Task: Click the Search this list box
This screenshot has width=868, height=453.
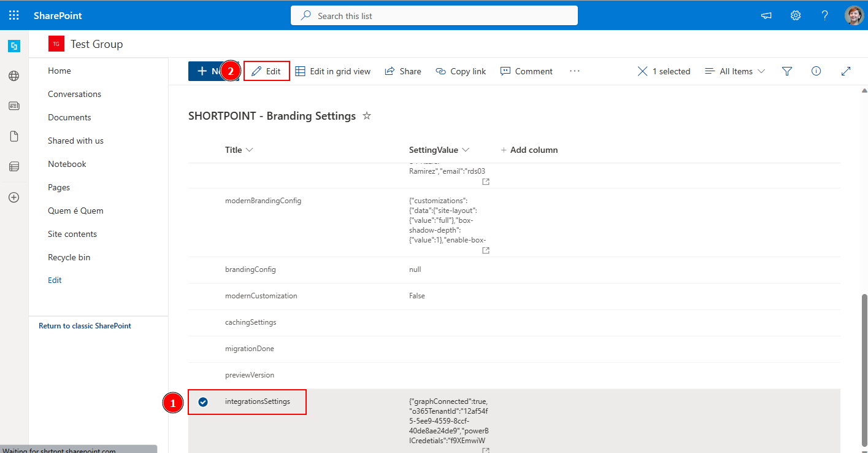Action: click(x=434, y=16)
